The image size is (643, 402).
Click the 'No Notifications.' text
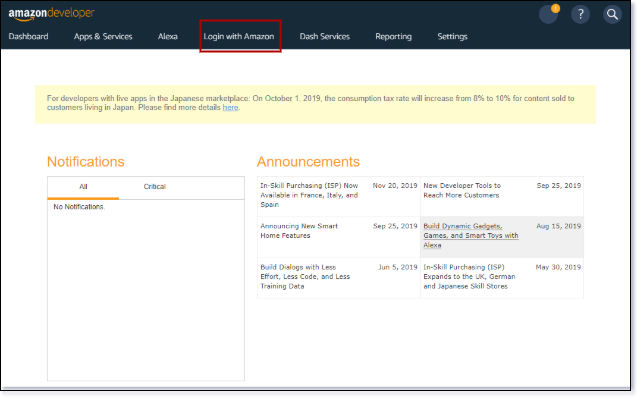[x=79, y=207]
